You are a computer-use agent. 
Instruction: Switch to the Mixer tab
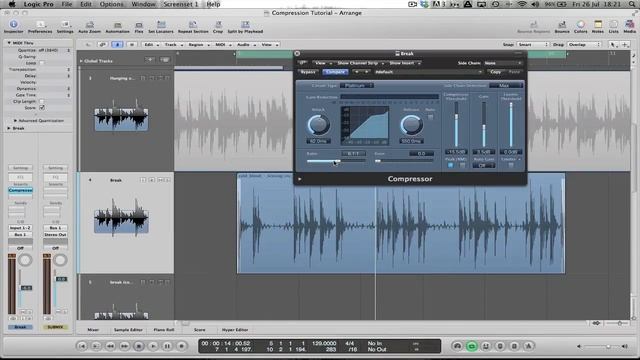(93, 329)
